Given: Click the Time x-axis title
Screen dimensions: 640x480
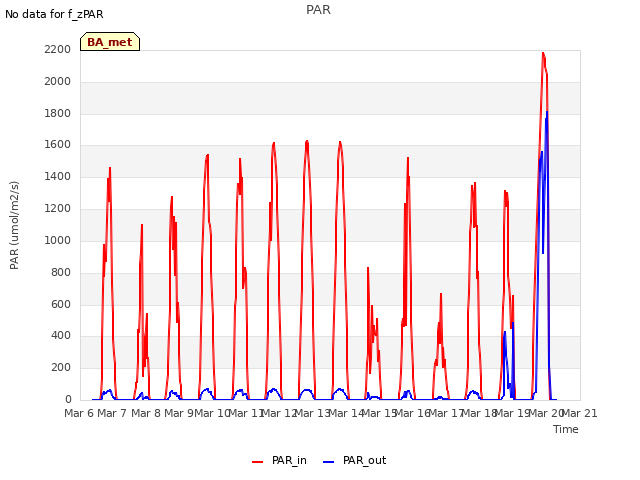Looking at the screenshot, I should 566,429.
